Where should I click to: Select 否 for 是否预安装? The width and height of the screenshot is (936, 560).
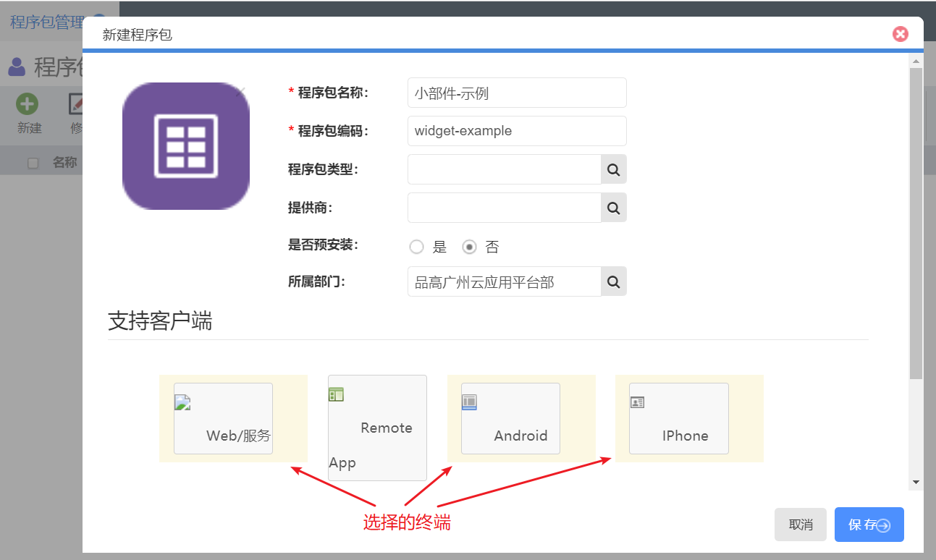click(x=469, y=247)
